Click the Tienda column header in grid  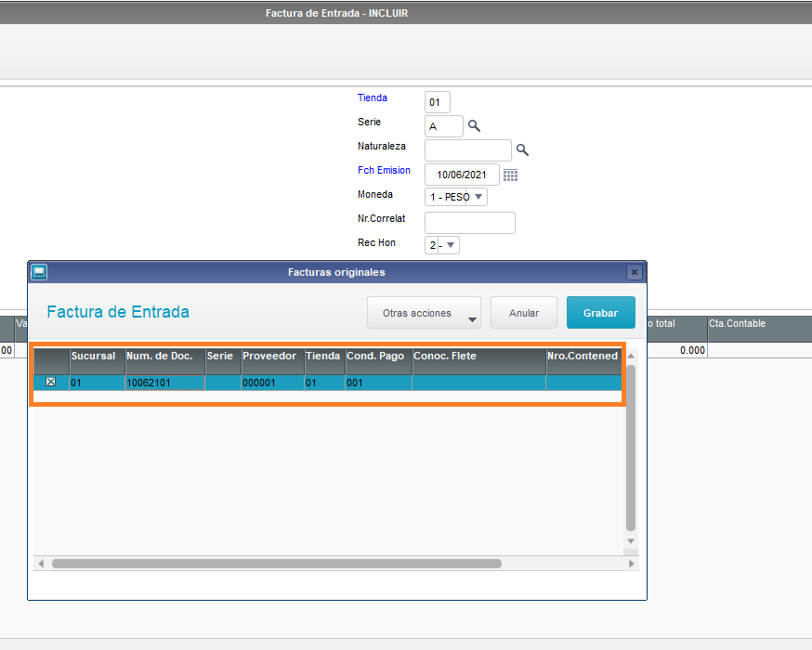(324, 361)
